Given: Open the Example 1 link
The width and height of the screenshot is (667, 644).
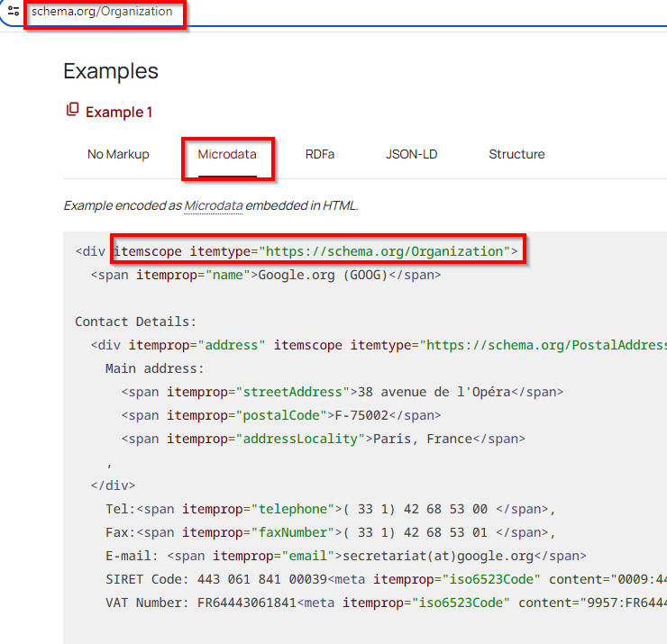Looking at the screenshot, I should click(119, 112).
